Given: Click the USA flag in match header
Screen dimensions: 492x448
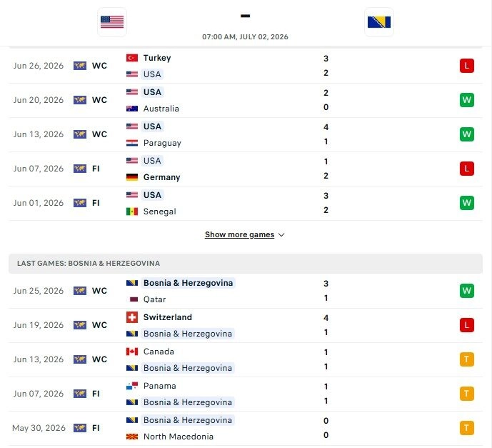Looking at the screenshot, I should [112, 22].
